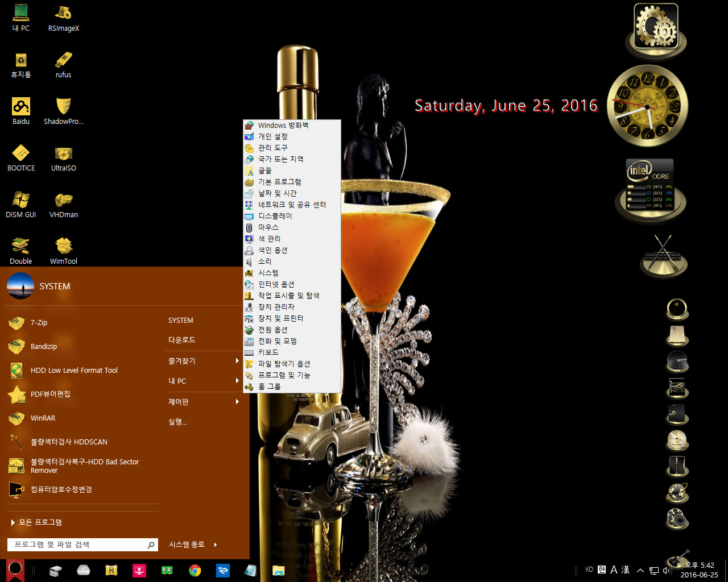Image resolution: width=728 pixels, height=582 pixels.
Task: Open the Baidu desktop icon
Action: point(21,111)
